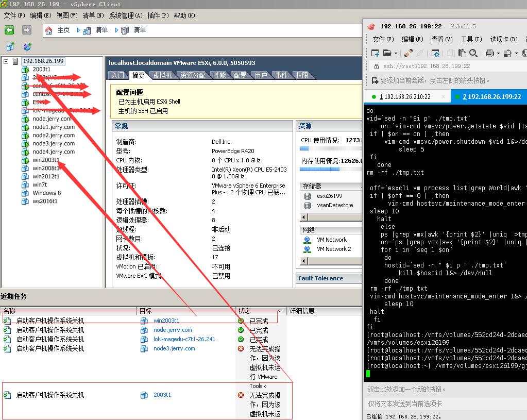Switch to Xshell tab 1 192.168.26.210:22

click(x=405, y=97)
